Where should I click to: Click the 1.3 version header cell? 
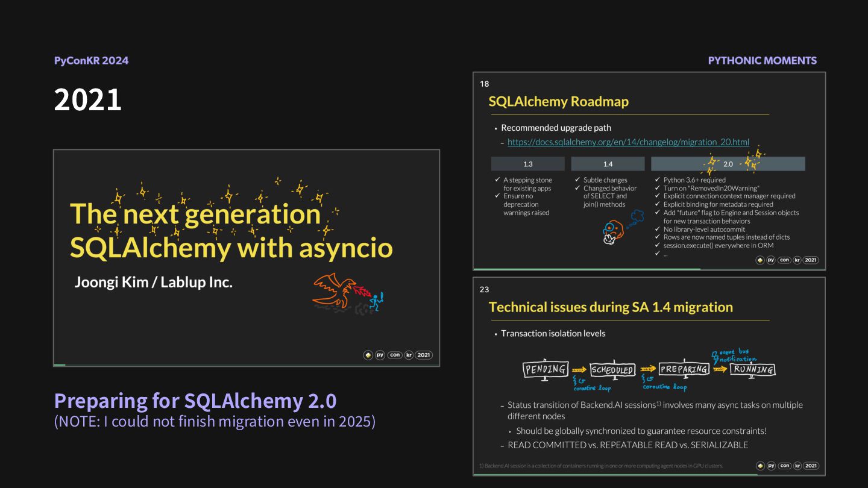[527, 164]
